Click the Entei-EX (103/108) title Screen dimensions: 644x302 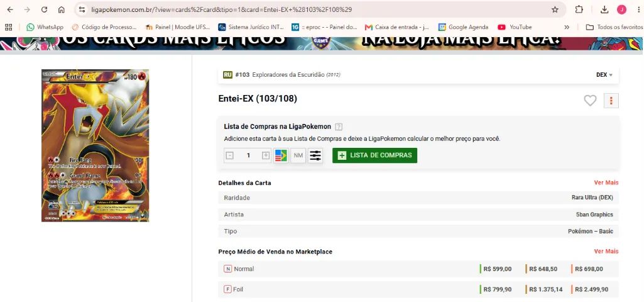click(x=258, y=99)
